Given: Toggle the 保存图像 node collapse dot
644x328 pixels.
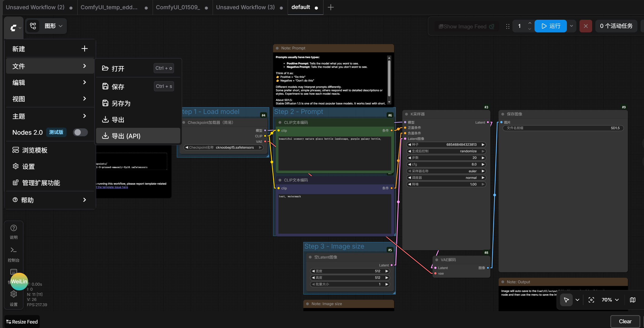Looking at the screenshot, I should point(503,114).
